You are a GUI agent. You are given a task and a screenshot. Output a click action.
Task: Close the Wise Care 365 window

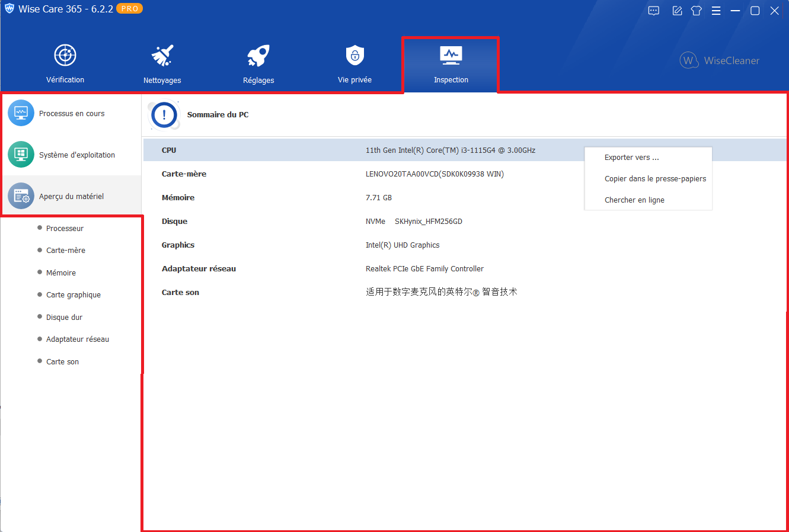pos(774,11)
